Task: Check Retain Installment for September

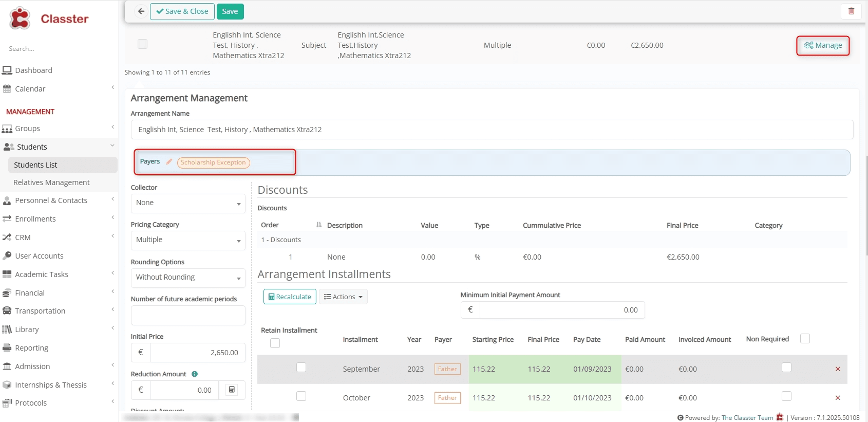Action: pyautogui.click(x=301, y=368)
